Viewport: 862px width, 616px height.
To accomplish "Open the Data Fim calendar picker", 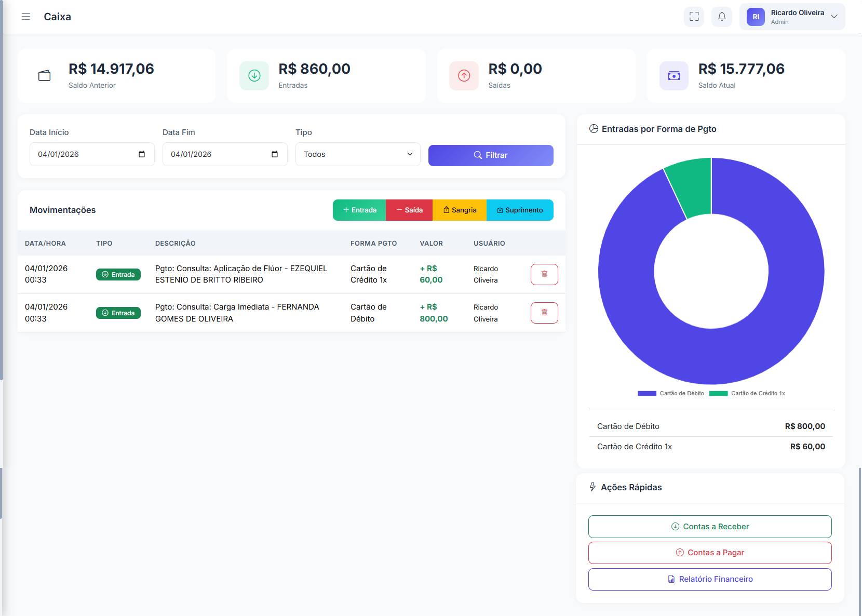I will (275, 154).
